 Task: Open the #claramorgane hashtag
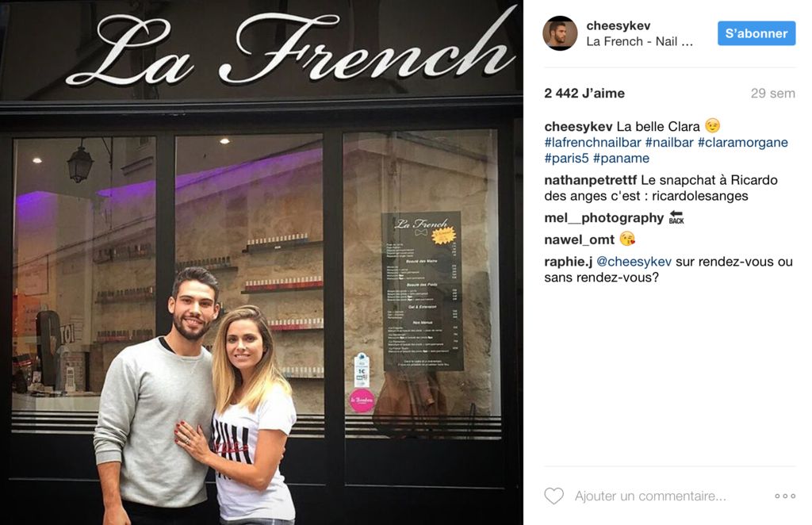742,143
